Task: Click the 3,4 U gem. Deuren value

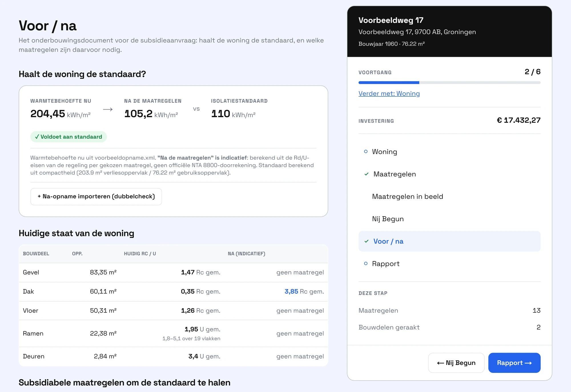Action: 204,356
